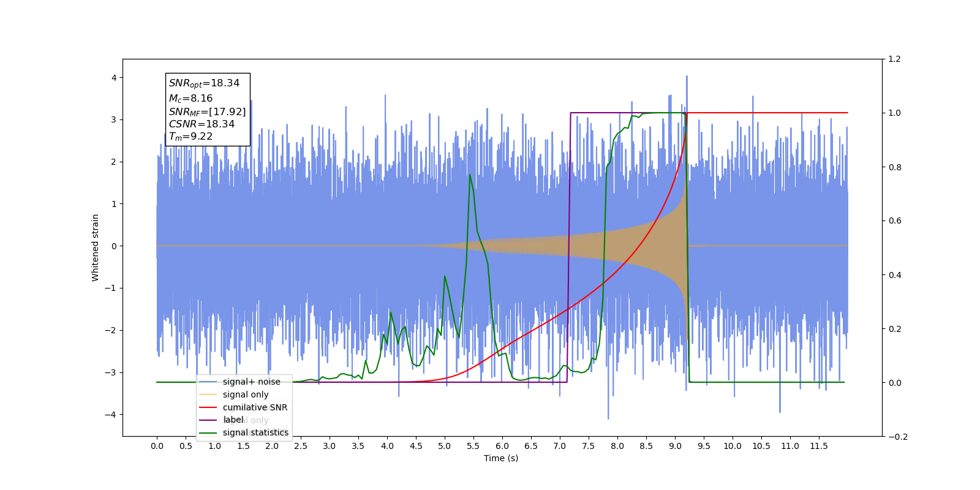Click x-axis tick label 5.5
Image resolution: width=980 pixels, height=490 pixels.
tap(473, 446)
